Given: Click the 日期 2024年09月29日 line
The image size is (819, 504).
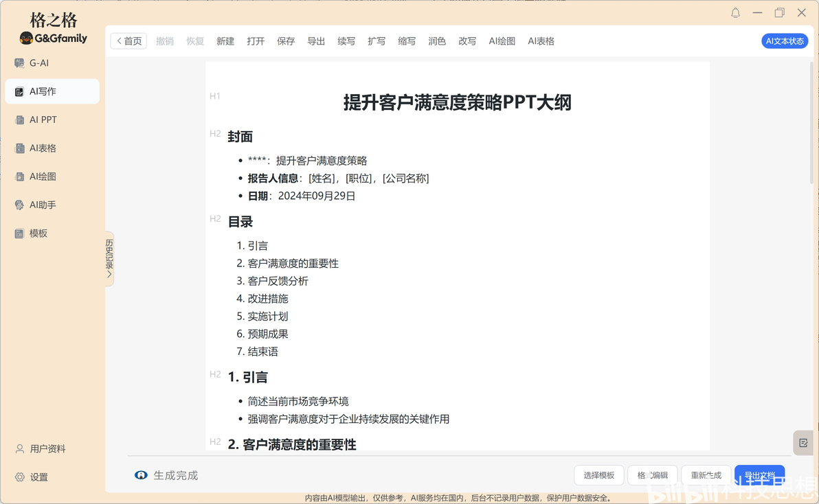Looking at the screenshot, I should pos(302,196).
